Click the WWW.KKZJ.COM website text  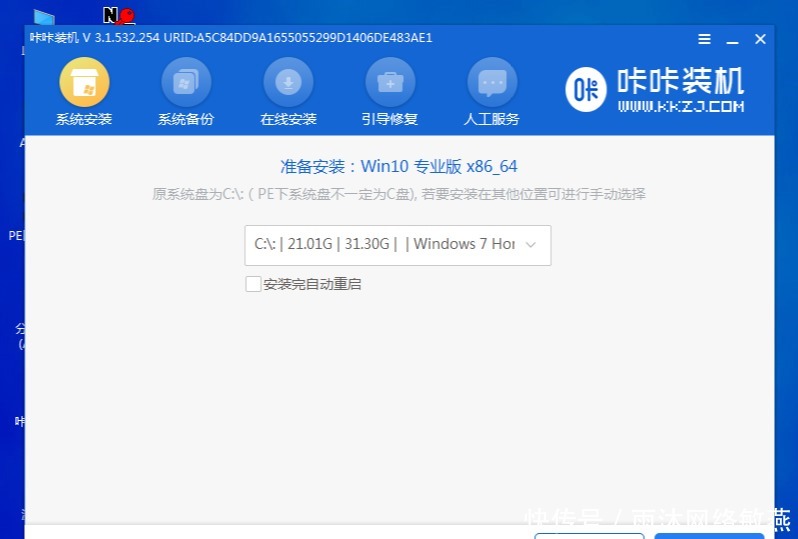coord(681,106)
